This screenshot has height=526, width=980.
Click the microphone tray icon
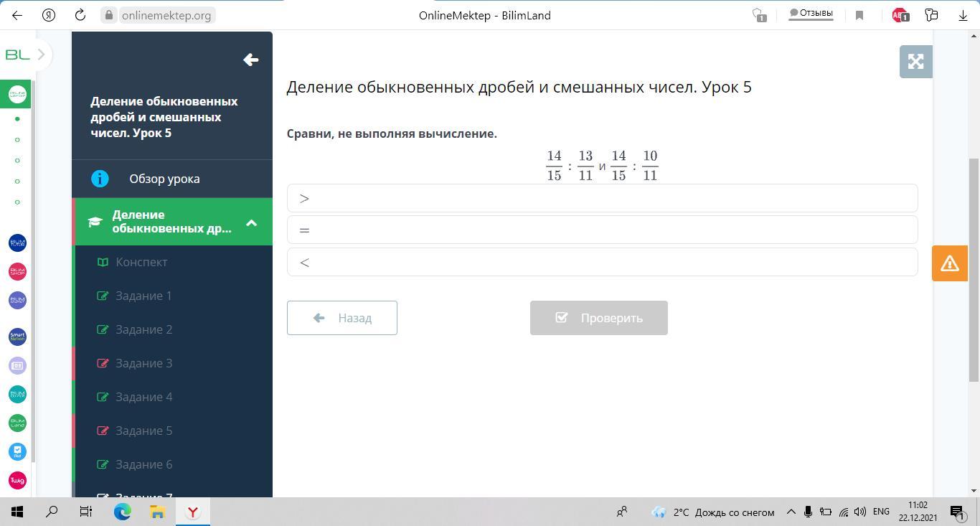tap(808, 512)
